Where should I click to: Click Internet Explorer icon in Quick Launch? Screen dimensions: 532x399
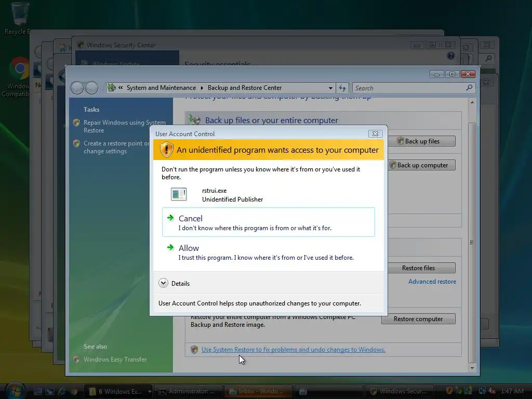click(62, 392)
